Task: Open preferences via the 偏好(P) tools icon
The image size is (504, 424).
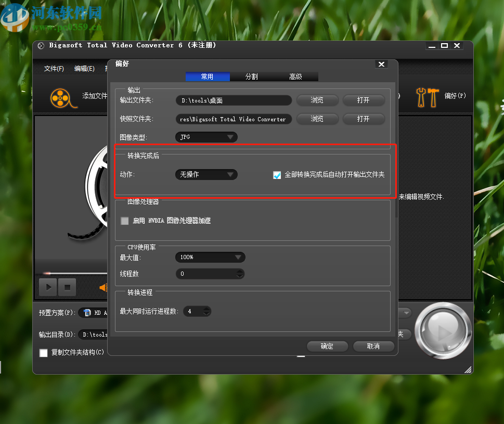Action: pos(428,97)
